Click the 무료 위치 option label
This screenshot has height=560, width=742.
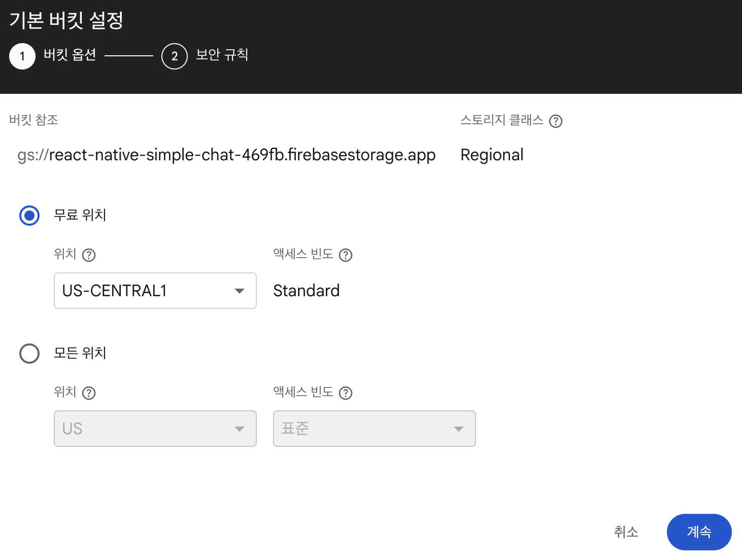click(x=80, y=215)
